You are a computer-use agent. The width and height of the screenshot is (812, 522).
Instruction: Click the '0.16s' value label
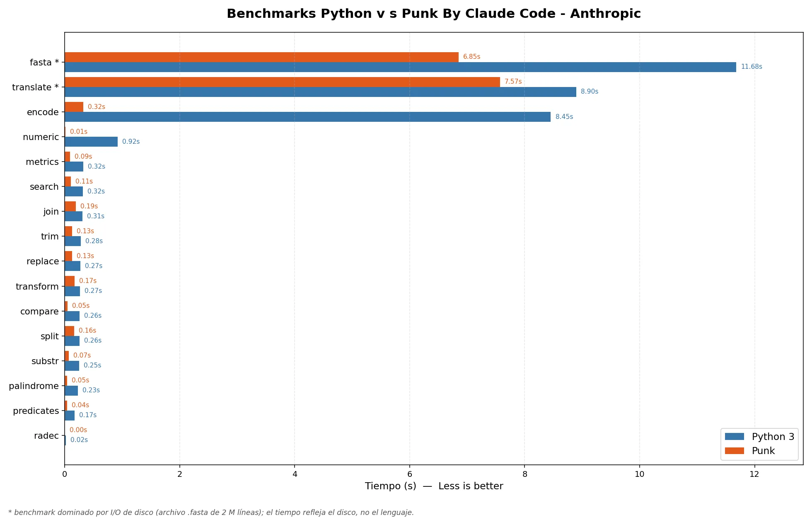(87, 331)
